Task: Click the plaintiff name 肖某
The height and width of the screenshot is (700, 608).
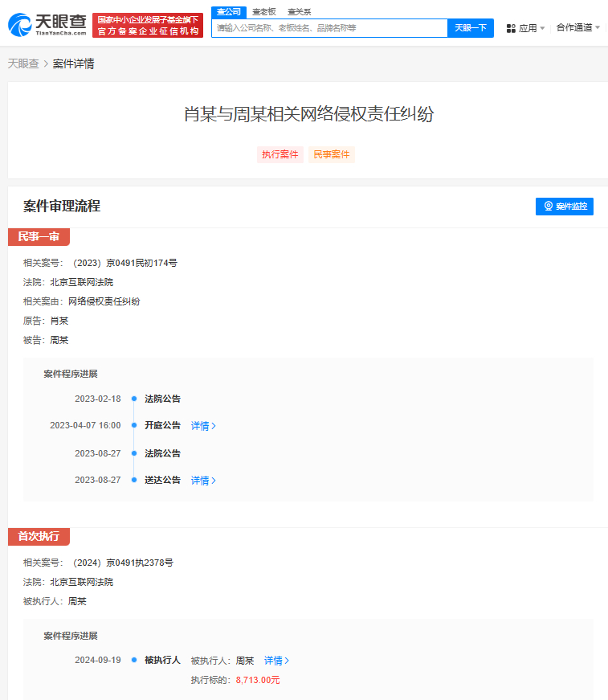Action: click(59, 321)
